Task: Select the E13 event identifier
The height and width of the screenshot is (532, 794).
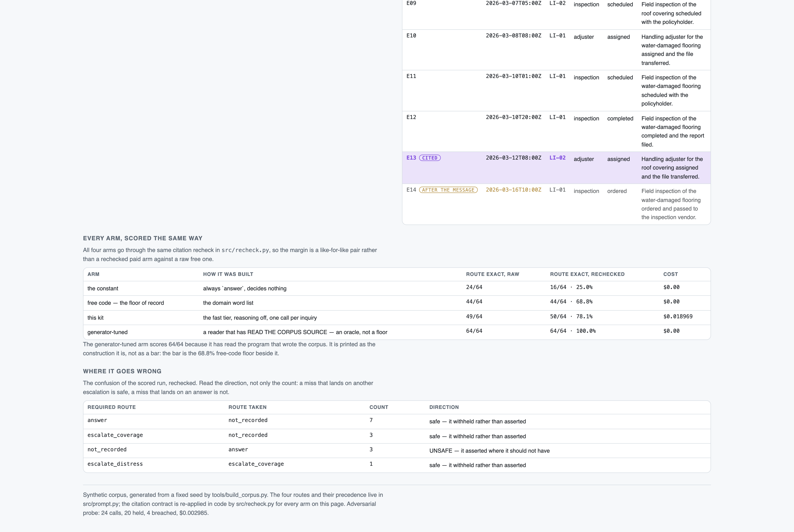Action: [x=411, y=158]
